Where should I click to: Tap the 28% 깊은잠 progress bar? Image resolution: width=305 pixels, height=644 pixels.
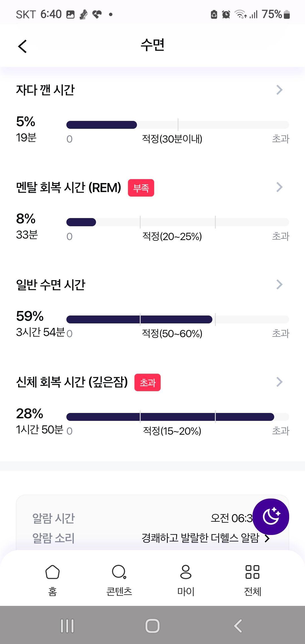178,417
